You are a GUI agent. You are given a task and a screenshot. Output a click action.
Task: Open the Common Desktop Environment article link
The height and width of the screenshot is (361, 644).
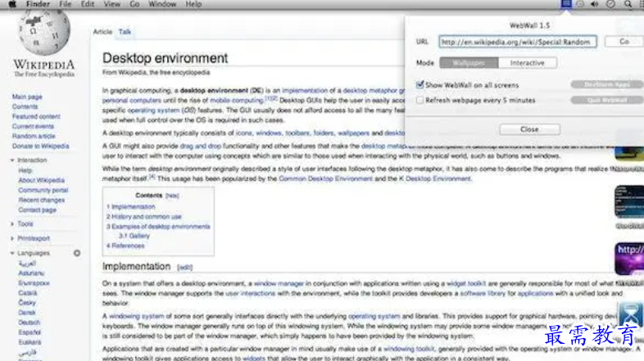click(326, 178)
